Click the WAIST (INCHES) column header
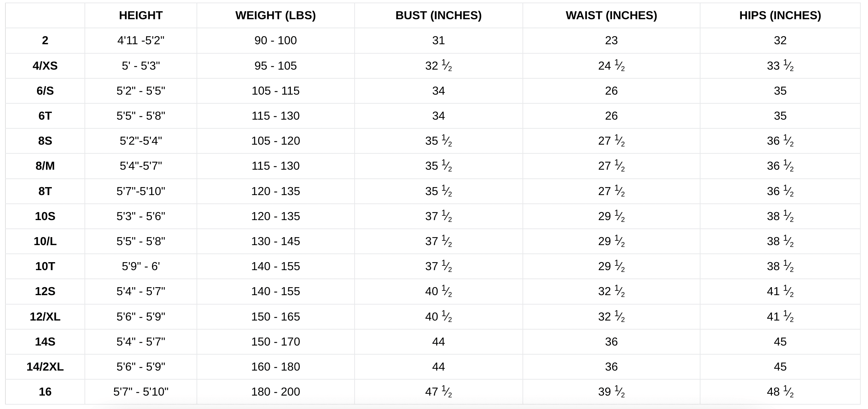Image resolution: width=868 pixels, height=409 pixels. [611, 16]
